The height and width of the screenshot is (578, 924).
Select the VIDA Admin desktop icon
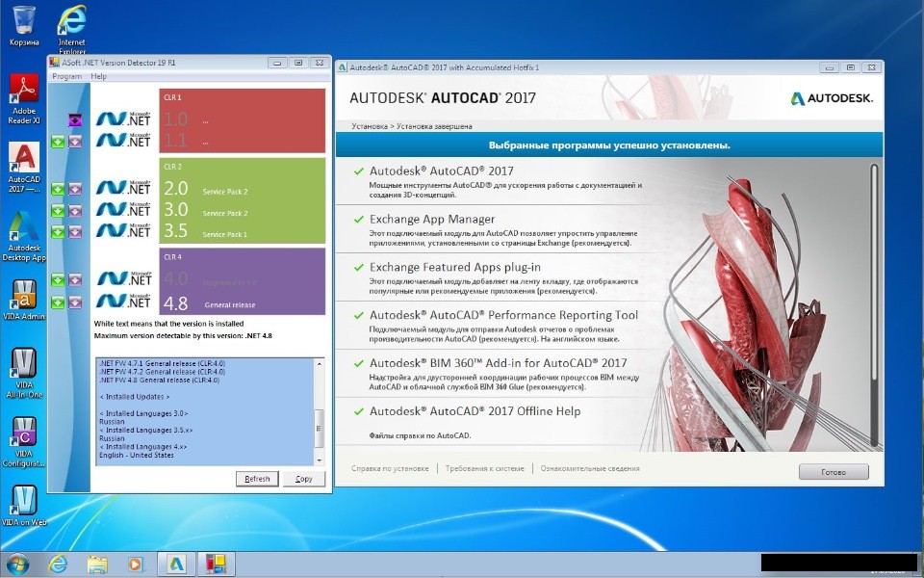point(24,299)
